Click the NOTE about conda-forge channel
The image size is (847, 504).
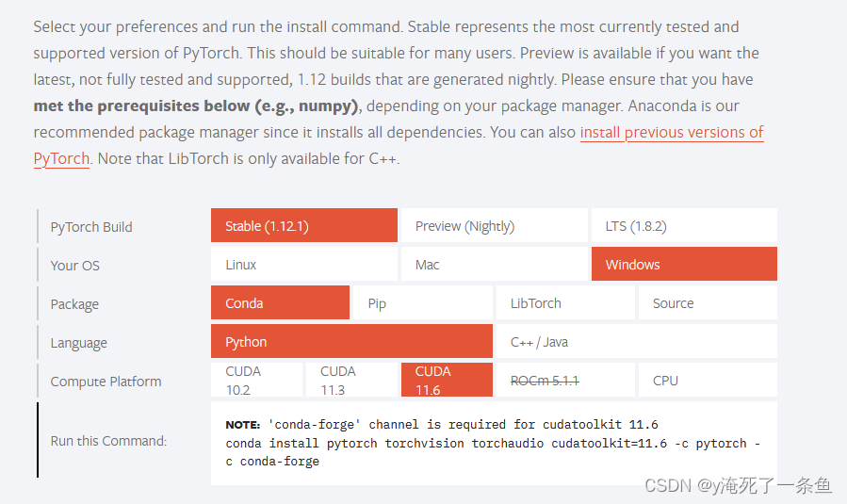[x=441, y=425]
